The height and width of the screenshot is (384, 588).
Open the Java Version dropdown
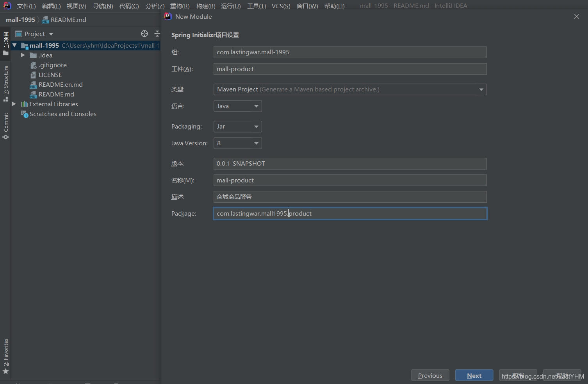(237, 143)
